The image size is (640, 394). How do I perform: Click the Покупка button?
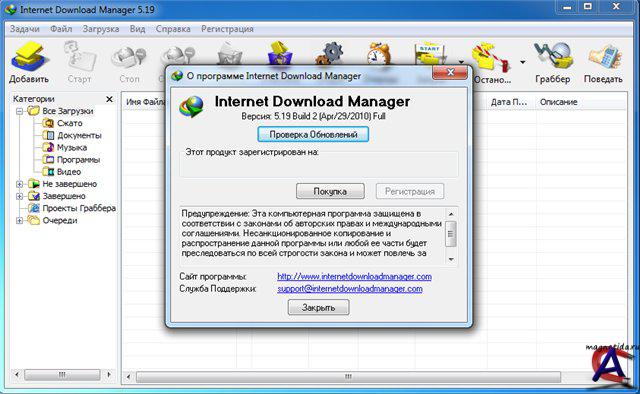tap(330, 191)
